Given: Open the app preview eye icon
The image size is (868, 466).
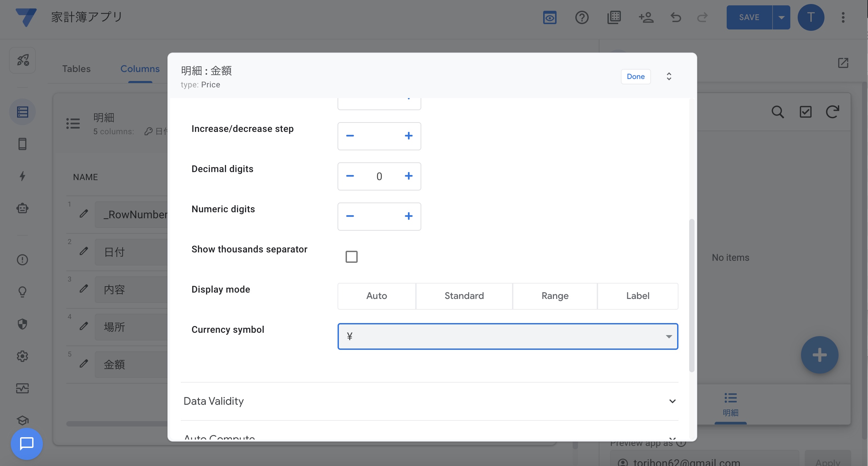Looking at the screenshot, I should pyautogui.click(x=549, y=18).
